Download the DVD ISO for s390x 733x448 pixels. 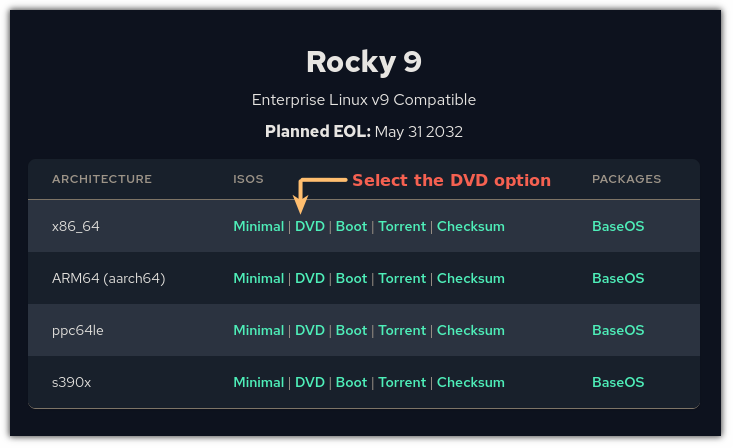click(x=310, y=383)
